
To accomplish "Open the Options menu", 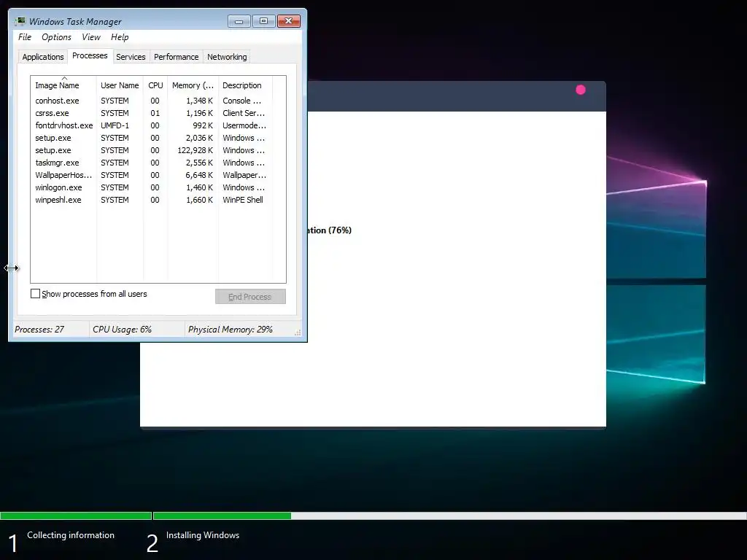I will (x=56, y=37).
